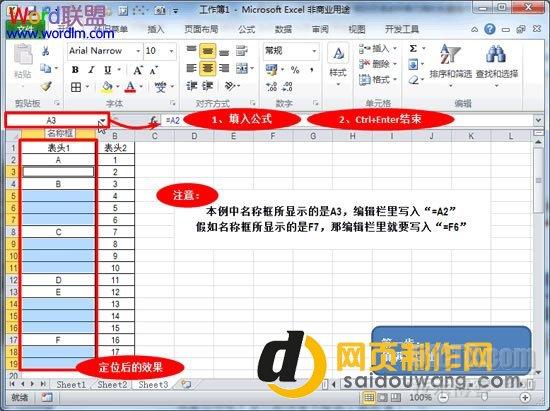Open the Name Box dropdown arrow
The height and width of the screenshot is (411, 550).
pos(102,121)
